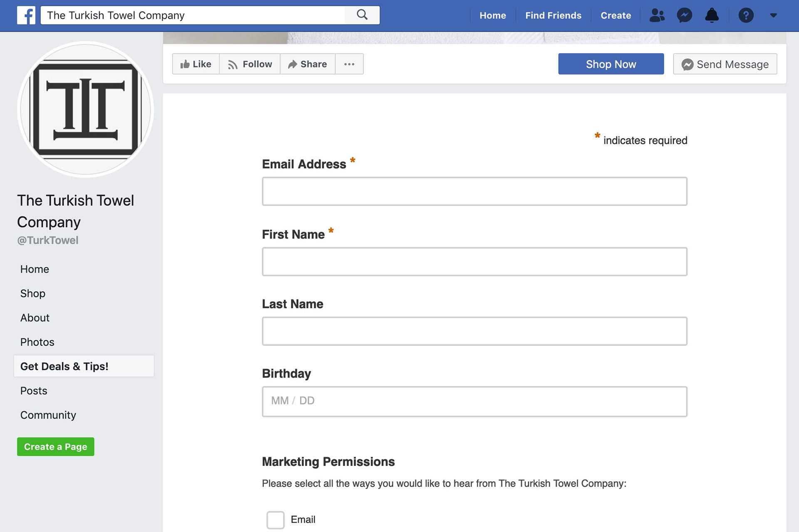Select Get Deals & Tips! tab
This screenshot has height=532, width=799.
[84, 366]
